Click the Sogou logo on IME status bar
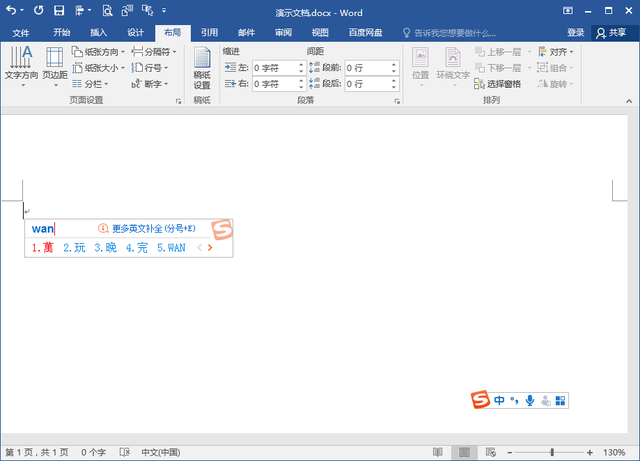The height and width of the screenshot is (461, 640). (x=481, y=400)
